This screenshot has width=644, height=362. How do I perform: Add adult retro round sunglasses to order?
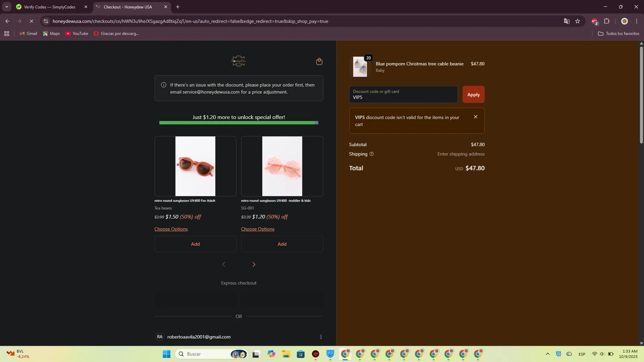click(x=195, y=244)
